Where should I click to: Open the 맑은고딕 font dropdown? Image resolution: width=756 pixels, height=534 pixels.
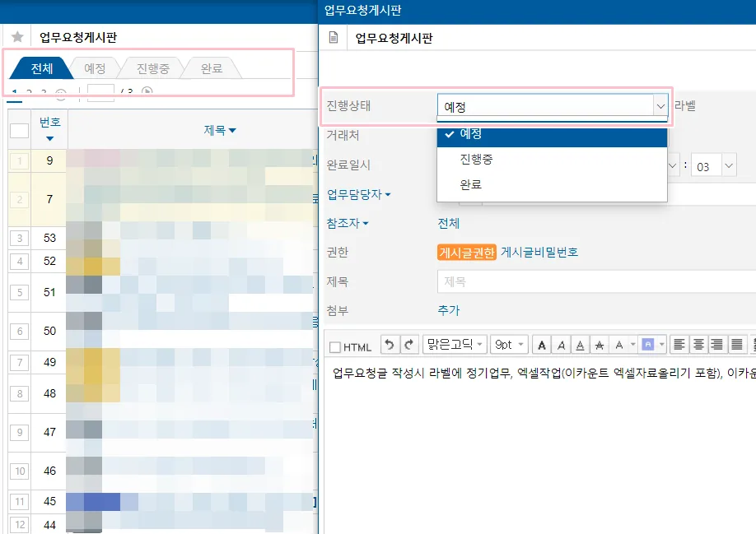[x=455, y=345]
